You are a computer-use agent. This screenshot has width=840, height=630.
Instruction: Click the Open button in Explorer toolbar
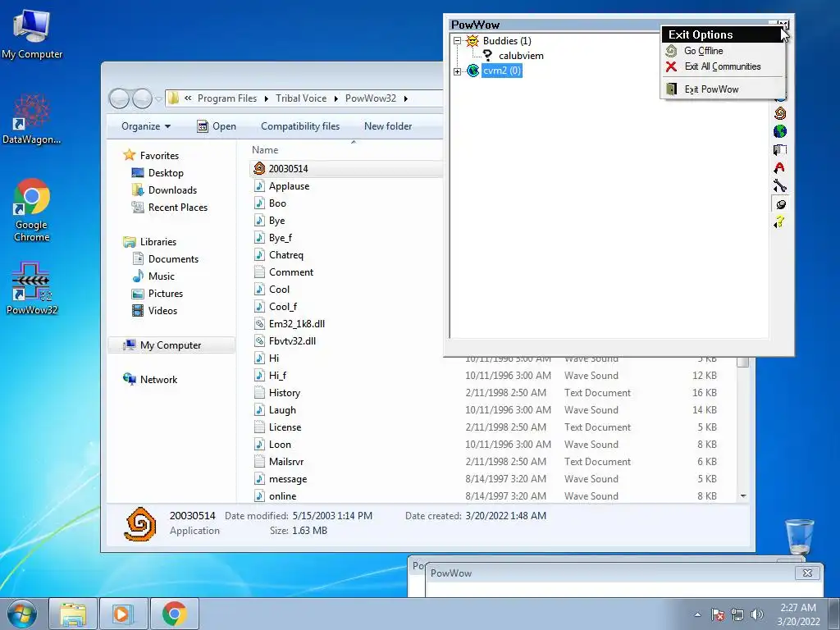click(x=217, y=126)
